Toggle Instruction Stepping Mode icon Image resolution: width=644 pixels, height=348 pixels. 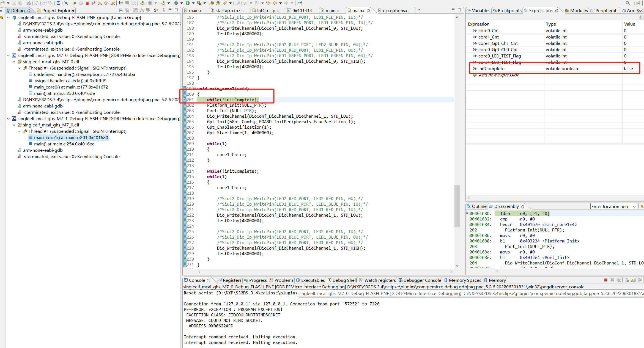pos(120,3)
